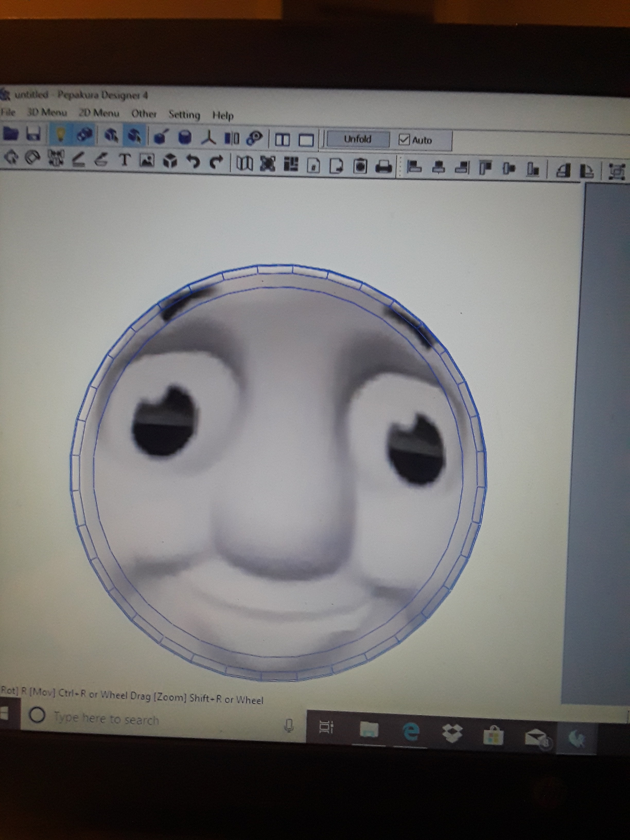Toggle the texture display icon
630x840 pixels.
click(84, 135)
